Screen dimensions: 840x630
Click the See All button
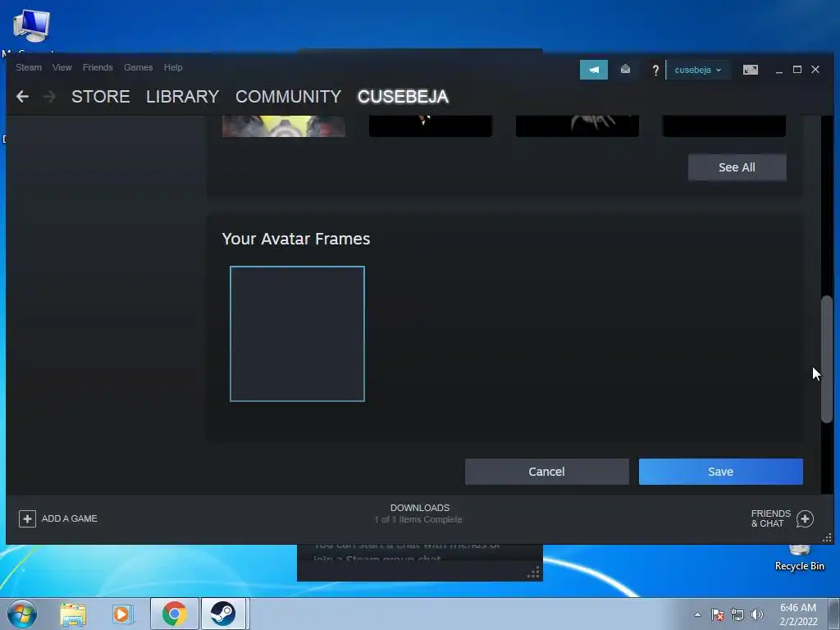tap(737, 167)
